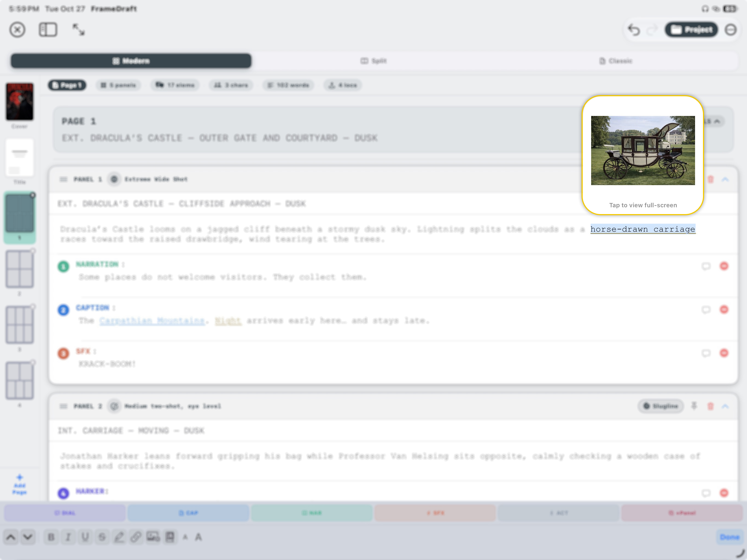The width and height of the screenshot is (747, 560).
Task: Toggle strikethrough formatting
Action: (102, 537)
